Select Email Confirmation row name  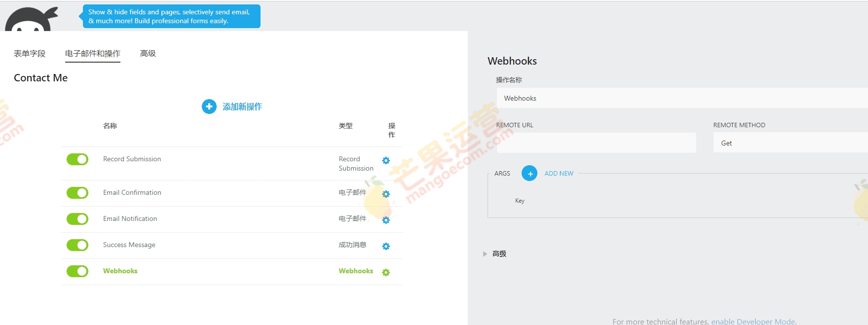pyautogui.click(x=132, y=192)
